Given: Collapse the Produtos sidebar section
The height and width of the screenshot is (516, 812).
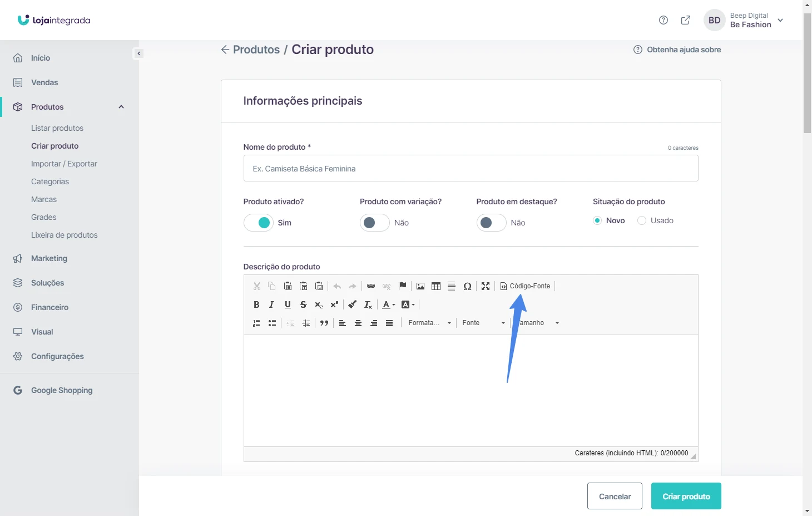Looking at the screenshot, I should pos(121,107).
